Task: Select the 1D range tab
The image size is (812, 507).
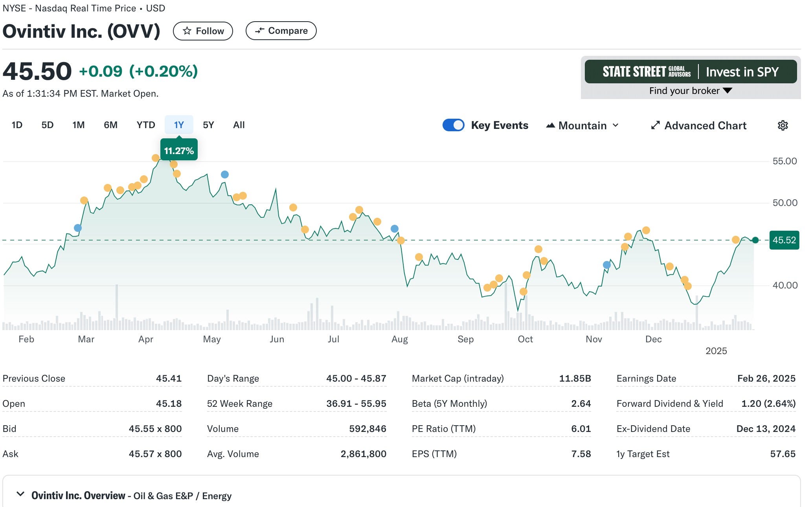Action: pyautogui.click(x=17, y=125)
